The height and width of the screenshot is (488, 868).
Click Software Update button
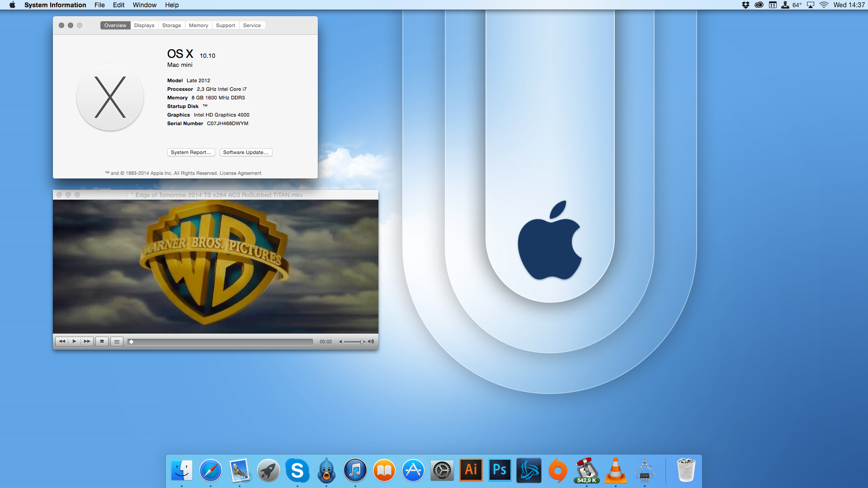[x=245, y=152]
